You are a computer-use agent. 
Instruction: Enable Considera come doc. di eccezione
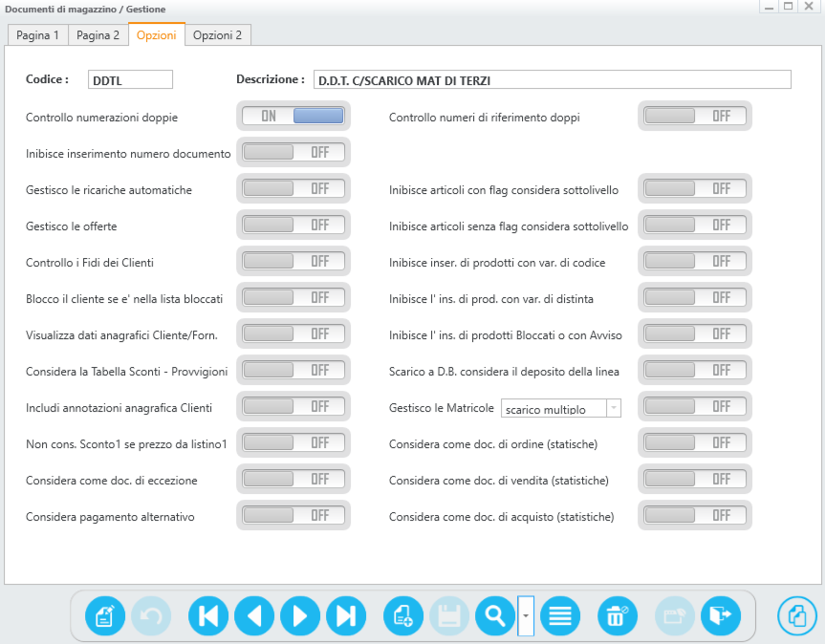point(293,479)
